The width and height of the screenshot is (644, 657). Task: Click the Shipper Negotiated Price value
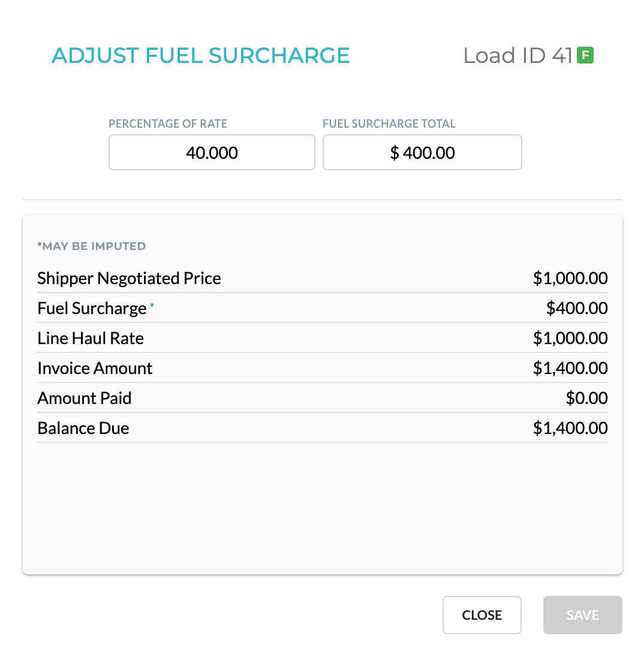[570, 278]
